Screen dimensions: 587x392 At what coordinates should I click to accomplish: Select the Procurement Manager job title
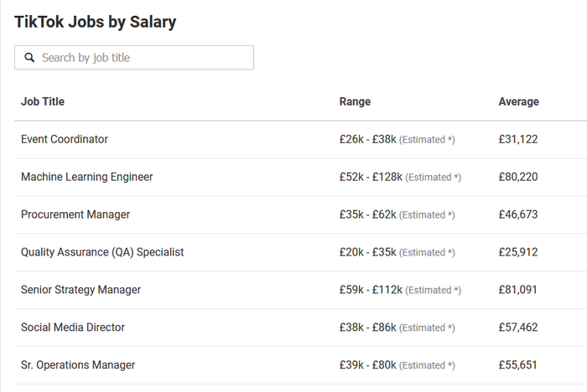pos(75,214)
